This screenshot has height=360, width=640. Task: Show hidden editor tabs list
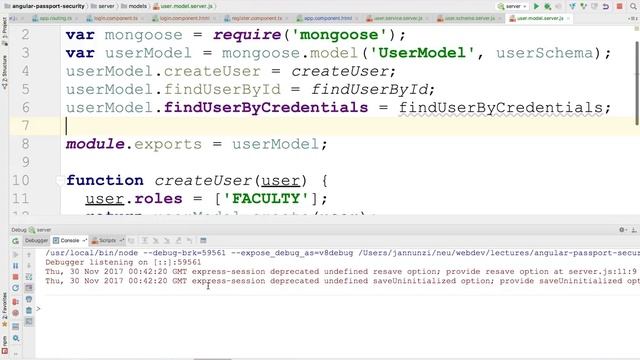tap(632, 18)
